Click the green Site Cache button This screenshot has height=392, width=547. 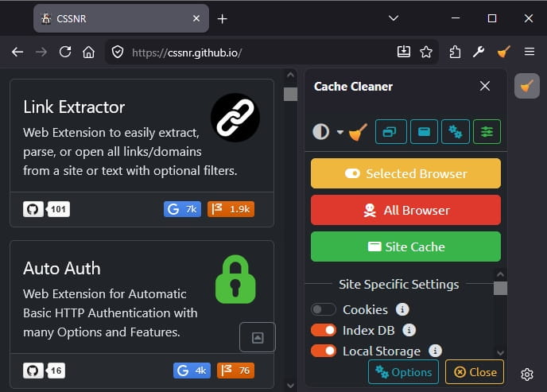pyautogui.click(x=405, y=246)
